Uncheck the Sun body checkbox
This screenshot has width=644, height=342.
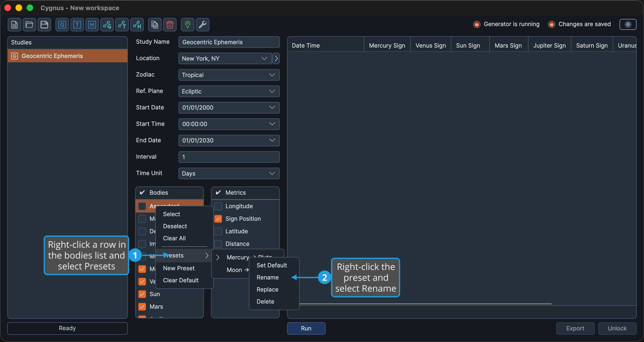(142, 294)
